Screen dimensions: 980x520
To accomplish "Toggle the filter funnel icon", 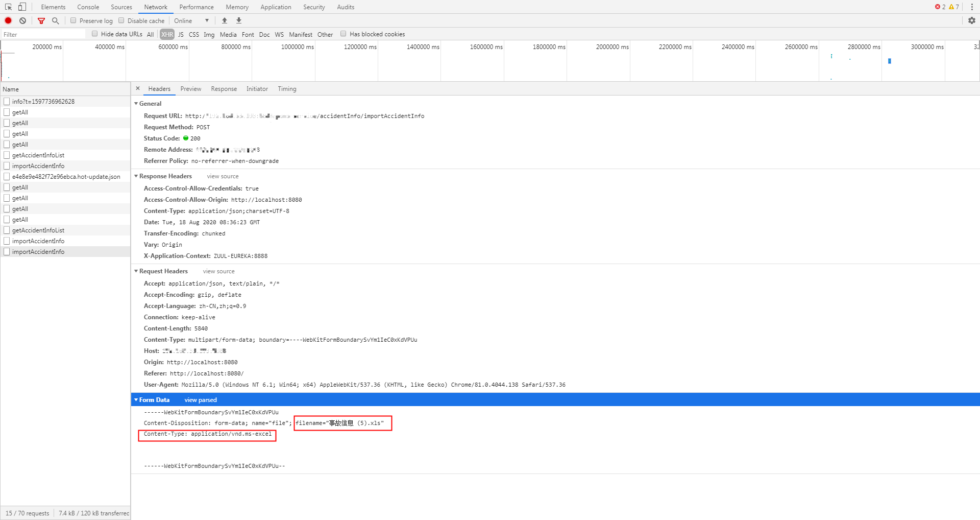I will 41,20.
